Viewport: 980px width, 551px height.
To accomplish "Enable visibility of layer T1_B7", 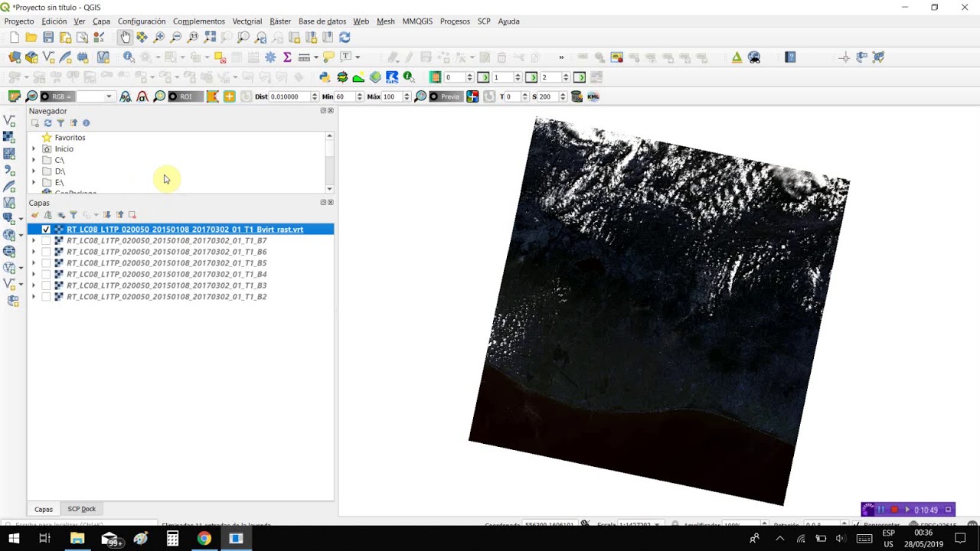I will pos(46,241).
